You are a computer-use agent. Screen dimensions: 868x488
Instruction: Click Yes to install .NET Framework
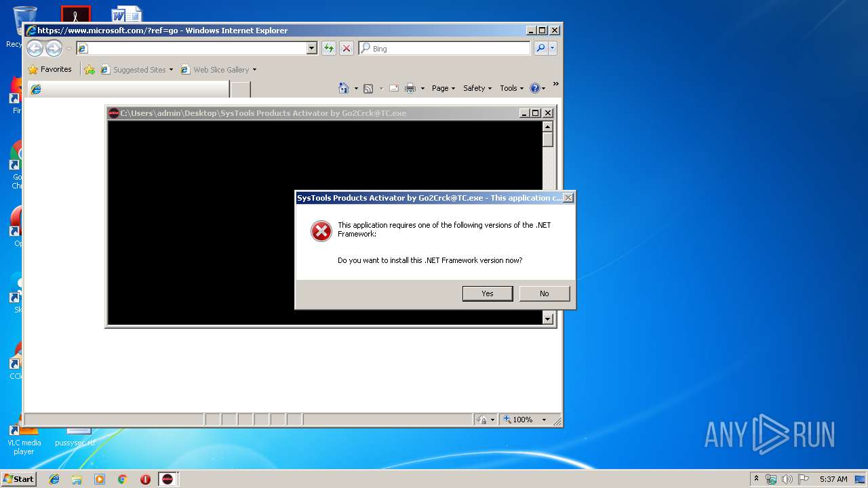tap(487, 293)
